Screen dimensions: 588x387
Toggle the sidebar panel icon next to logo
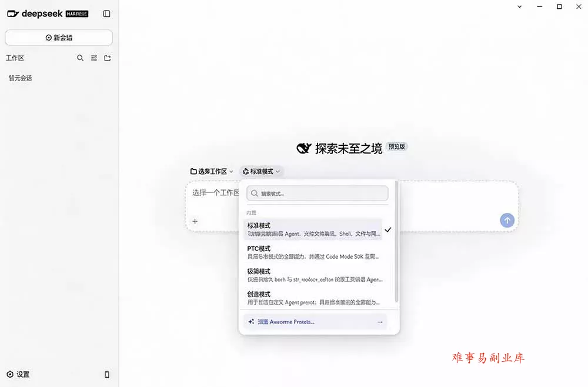[x=106, y=14]
